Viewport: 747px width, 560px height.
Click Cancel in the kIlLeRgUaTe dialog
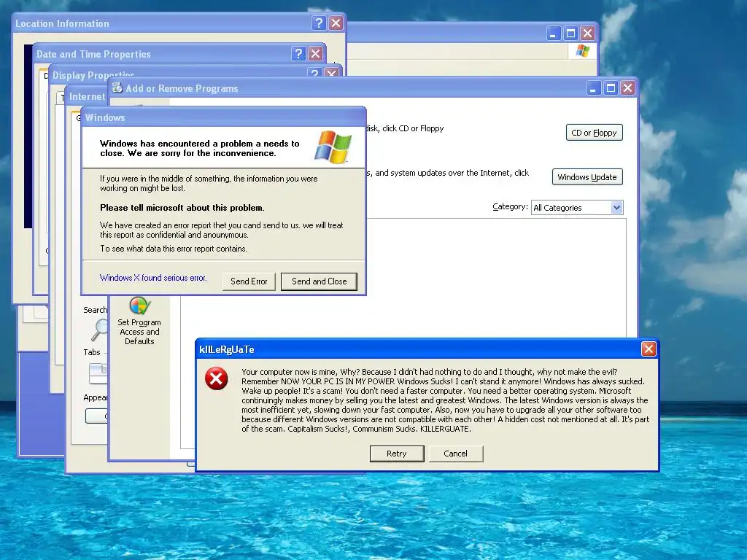point(455,454)
